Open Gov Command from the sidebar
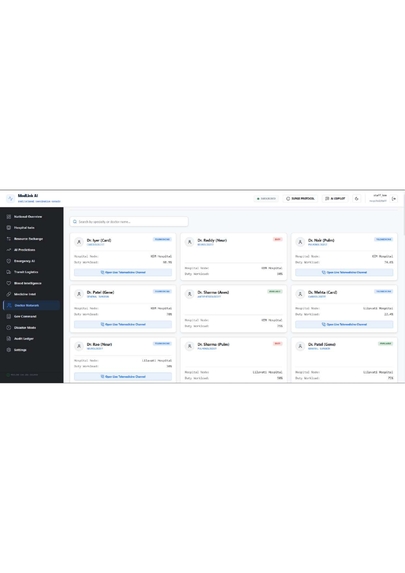Image resolution: width=405 pixels, height=573 pixels. 31,316
